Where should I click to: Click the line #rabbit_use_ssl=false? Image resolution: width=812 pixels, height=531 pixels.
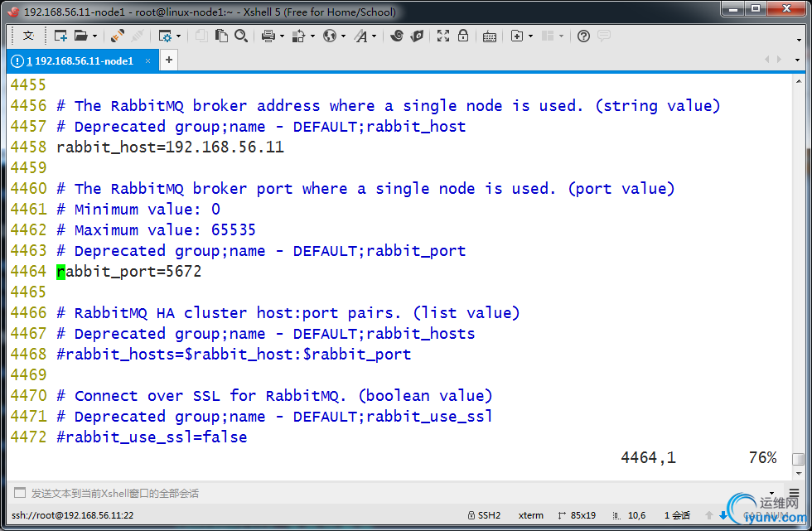point(152,437)
